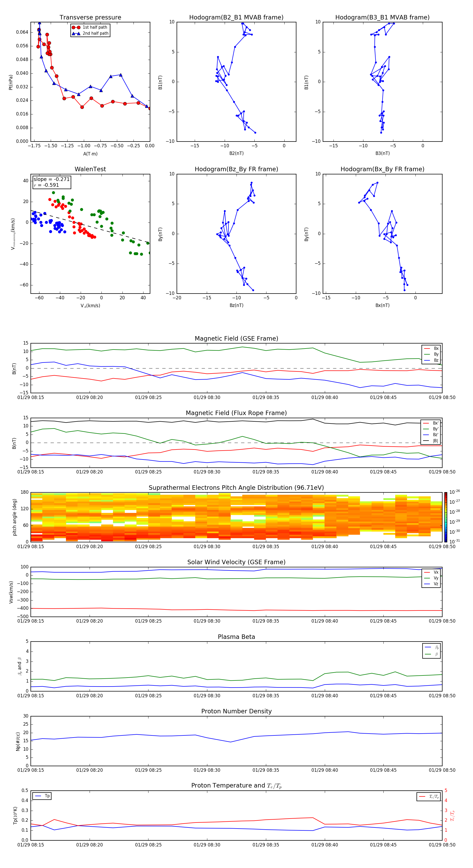Click the "Plasma Beta" panel title

coord(236,637)
